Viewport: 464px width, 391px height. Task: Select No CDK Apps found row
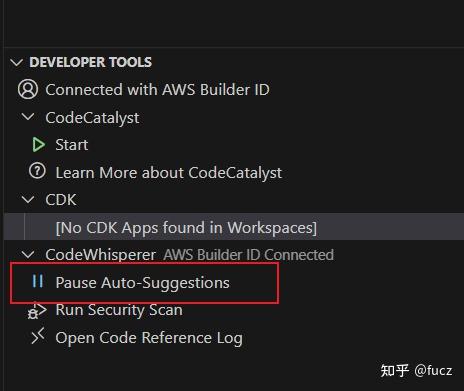tap(234, 227)
